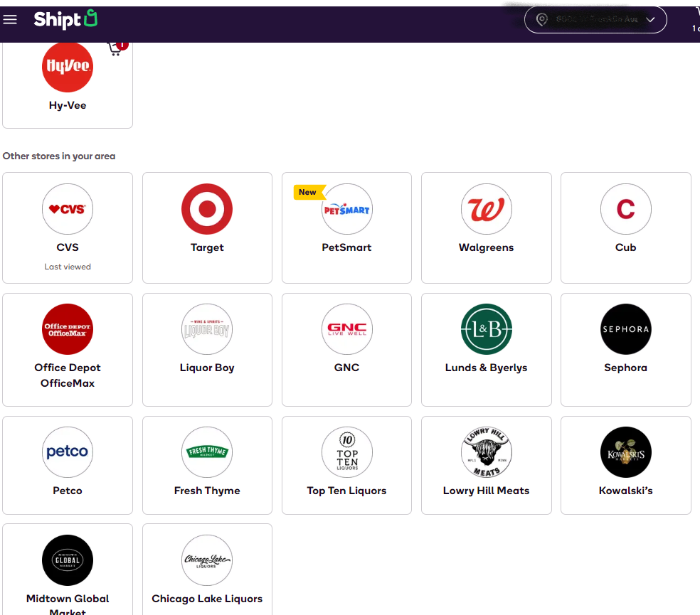Click the Shipt logo

pos(65,19)
